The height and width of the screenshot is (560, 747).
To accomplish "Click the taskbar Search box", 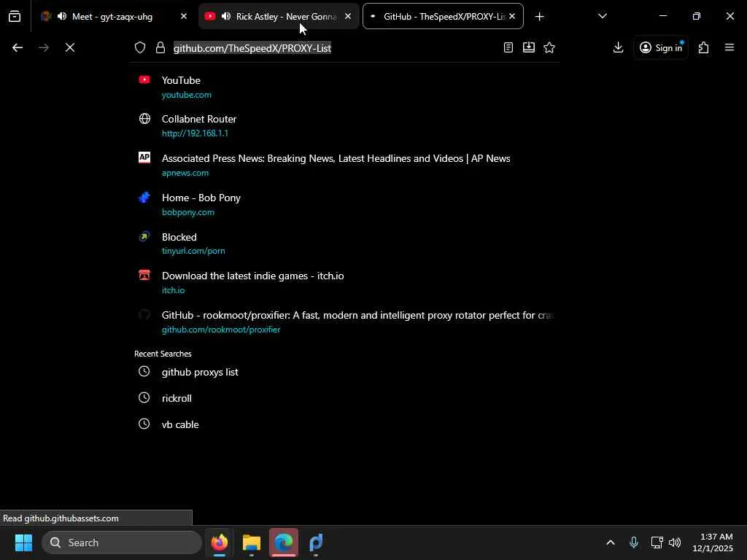I will (x=122, y=542).
